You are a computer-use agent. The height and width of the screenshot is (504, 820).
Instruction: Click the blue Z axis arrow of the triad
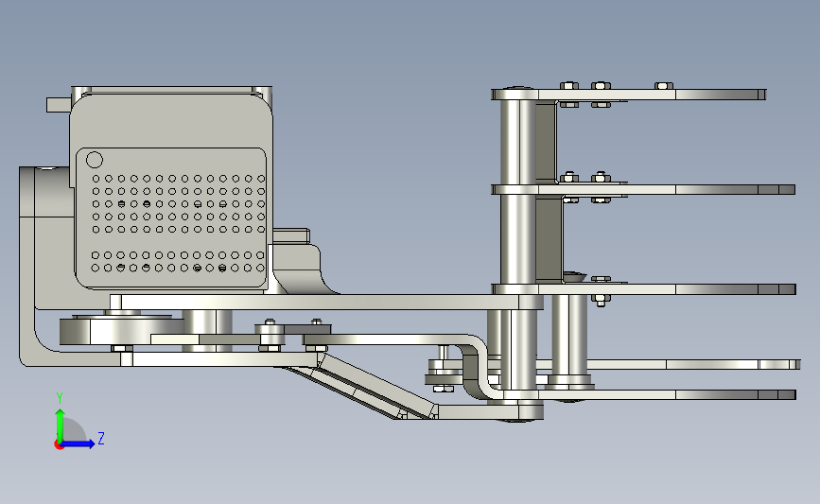tap(78, 444)
